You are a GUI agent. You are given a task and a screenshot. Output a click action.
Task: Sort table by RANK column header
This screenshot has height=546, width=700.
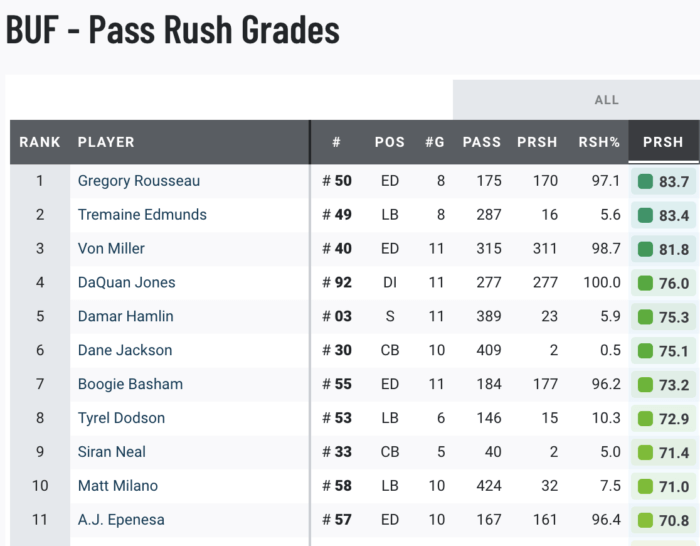click(x=40, y=142)
